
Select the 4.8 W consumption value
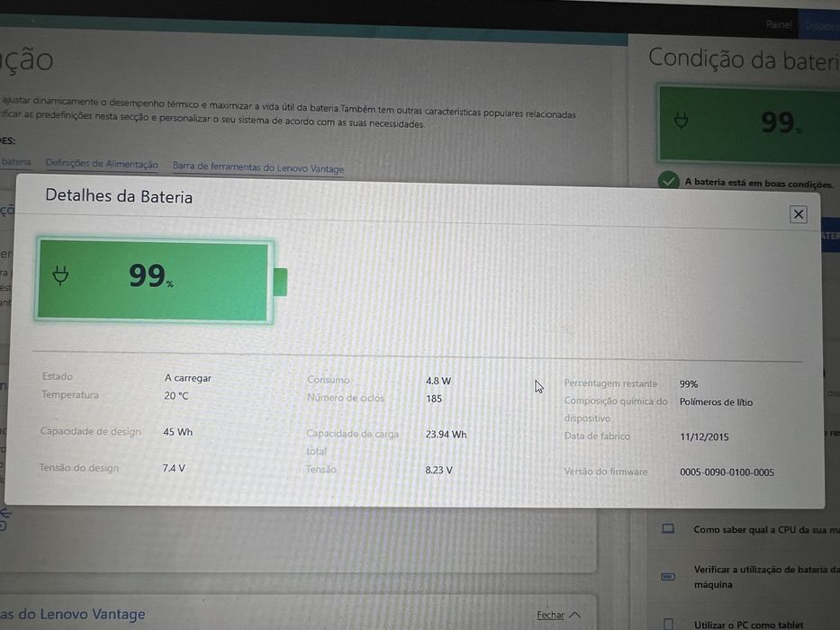[438, 381]
